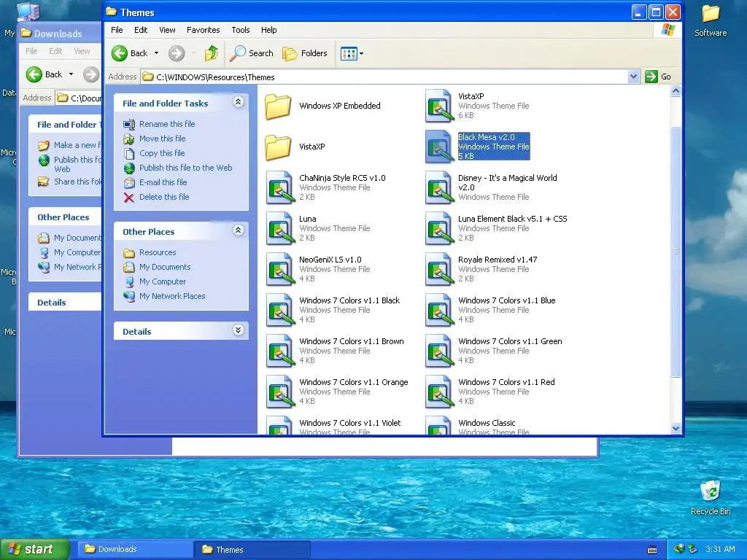Collapse the Other Places panel in Themes

(239, 230)
